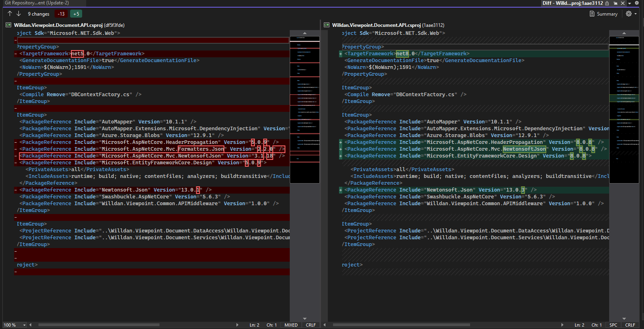Expand the diff settings dropdown arrow
The width and height of the screenshot is (644, 329).
coord(636,14)
